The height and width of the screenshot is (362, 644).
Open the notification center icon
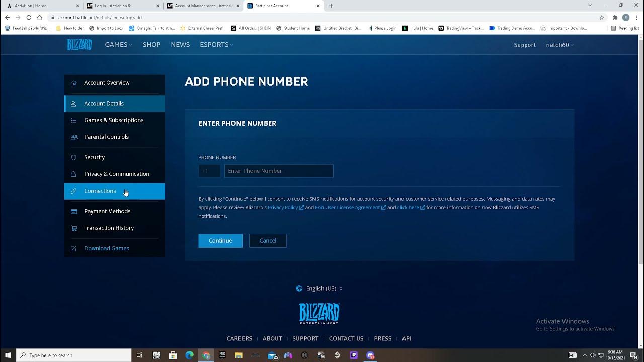[x=633, y=355]
